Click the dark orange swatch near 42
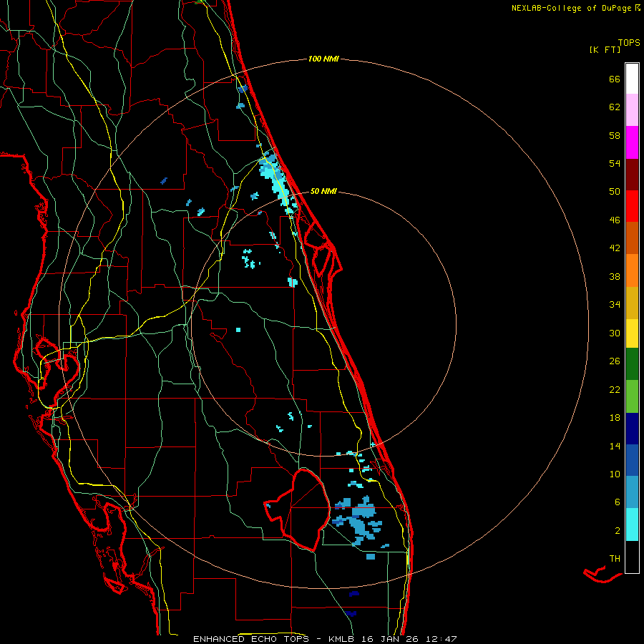644x644 pixels. click(x=632, y=238)
